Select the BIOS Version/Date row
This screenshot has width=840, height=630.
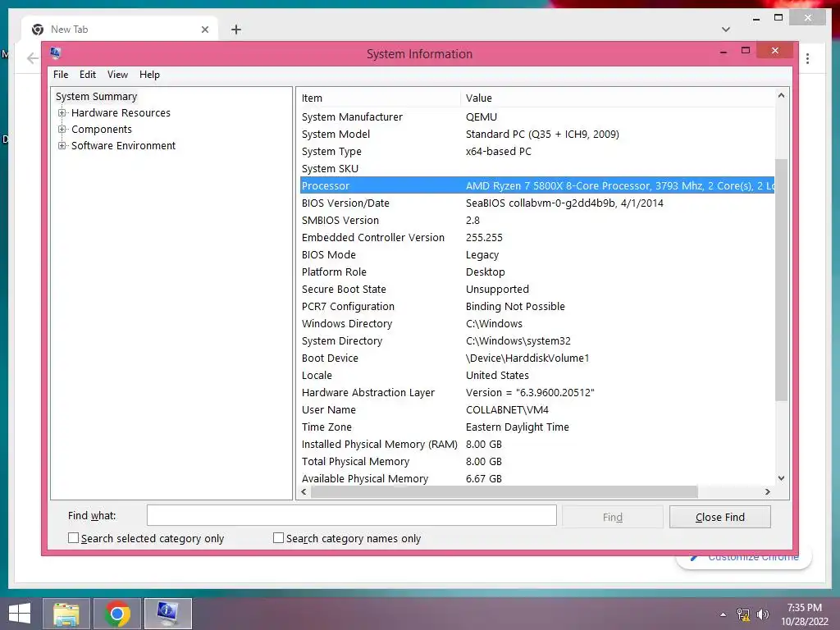coord(536,203)
